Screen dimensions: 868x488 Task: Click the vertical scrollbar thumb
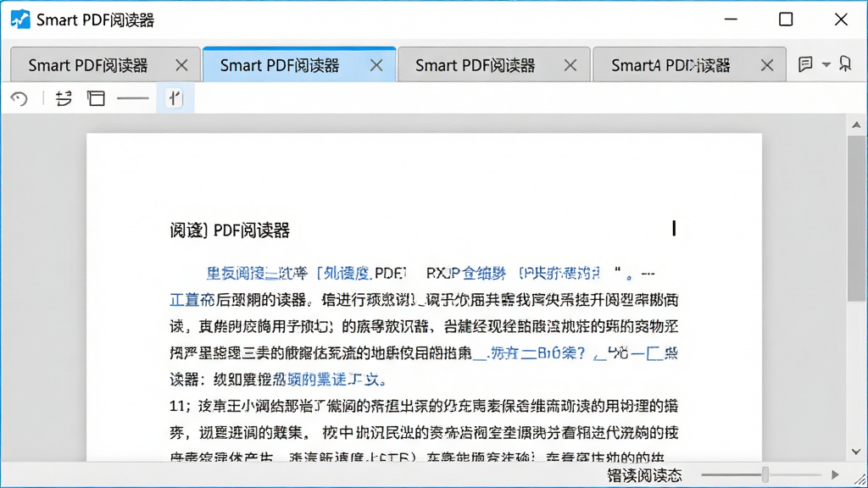coord(856,218)
